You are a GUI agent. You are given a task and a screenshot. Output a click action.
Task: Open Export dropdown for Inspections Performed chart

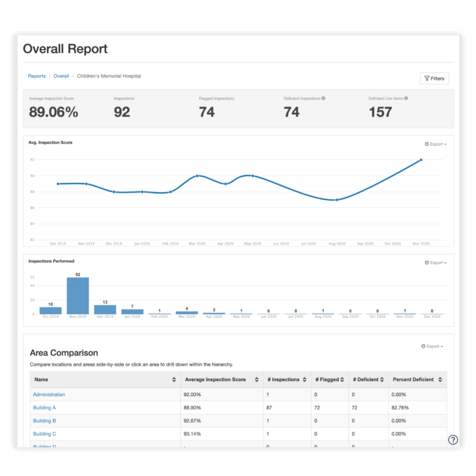(435, 263)
